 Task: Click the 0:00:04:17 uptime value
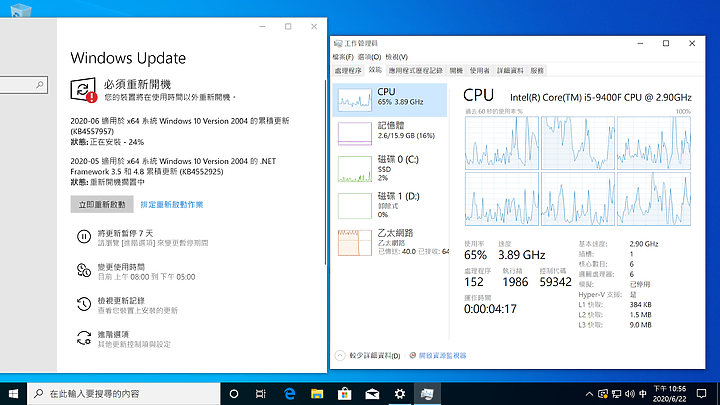(490, 309)
